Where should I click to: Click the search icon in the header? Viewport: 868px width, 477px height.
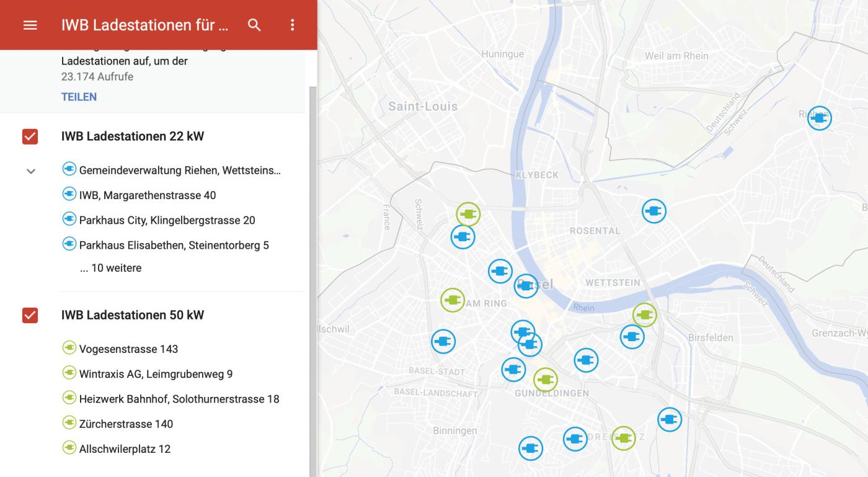click(x=254, y=25)
